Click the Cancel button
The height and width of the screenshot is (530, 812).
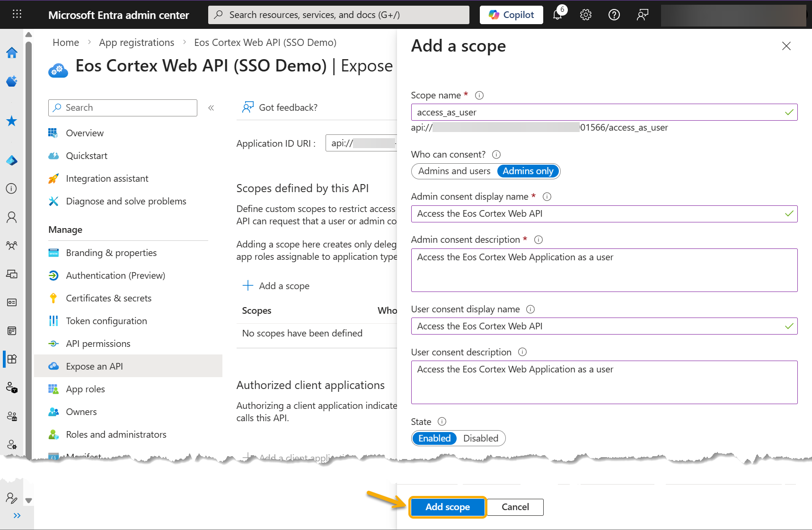coord(515,507)
